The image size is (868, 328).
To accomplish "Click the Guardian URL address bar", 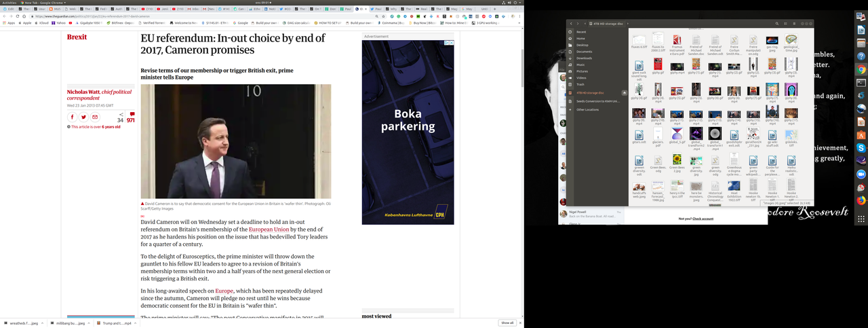I will coord(203,16).
